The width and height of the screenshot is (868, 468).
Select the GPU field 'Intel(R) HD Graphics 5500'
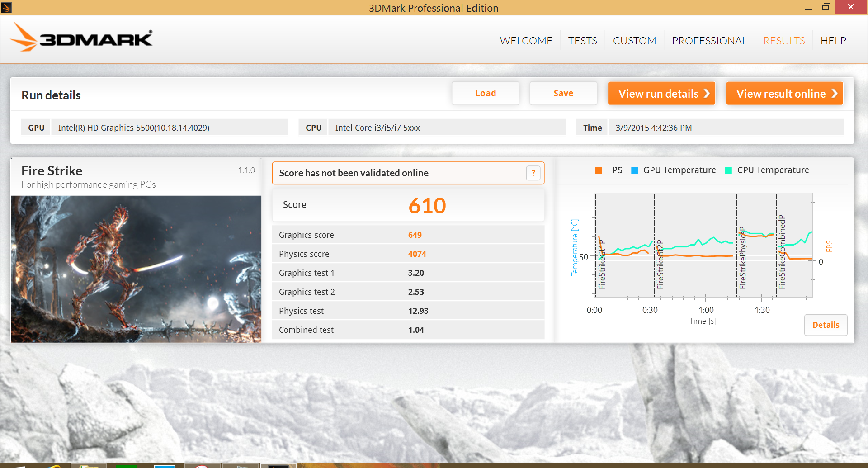[x=170, y=128]
